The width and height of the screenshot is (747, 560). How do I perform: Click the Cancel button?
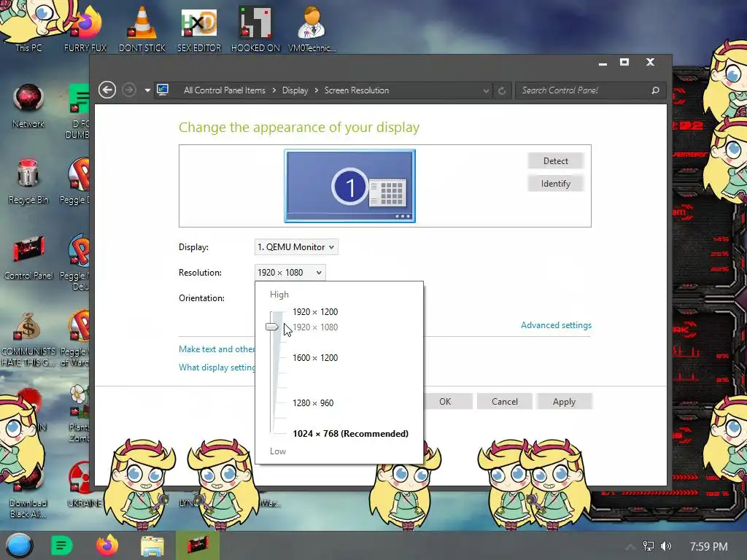(505, 402)
